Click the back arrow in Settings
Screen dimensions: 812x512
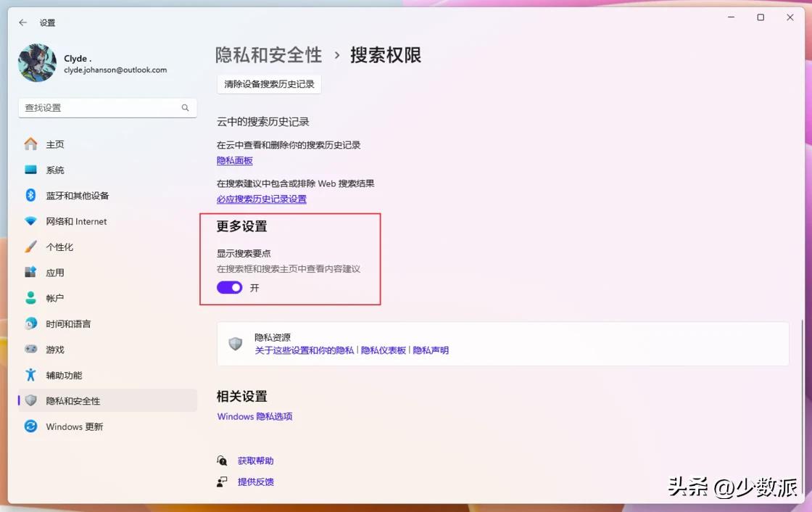(22, 22)
